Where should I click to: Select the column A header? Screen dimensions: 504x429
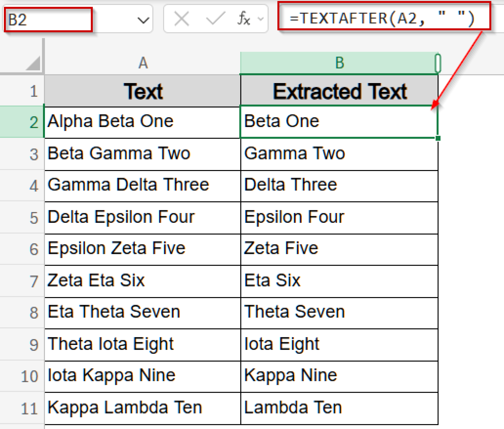(143, 62)
